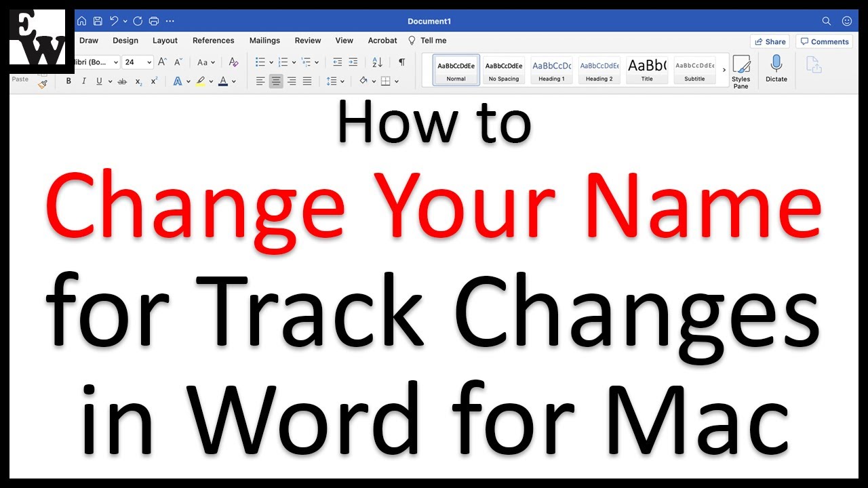868x488 pixels.
Task: Decrease paragraph indent
Action: tap(338, 62)
